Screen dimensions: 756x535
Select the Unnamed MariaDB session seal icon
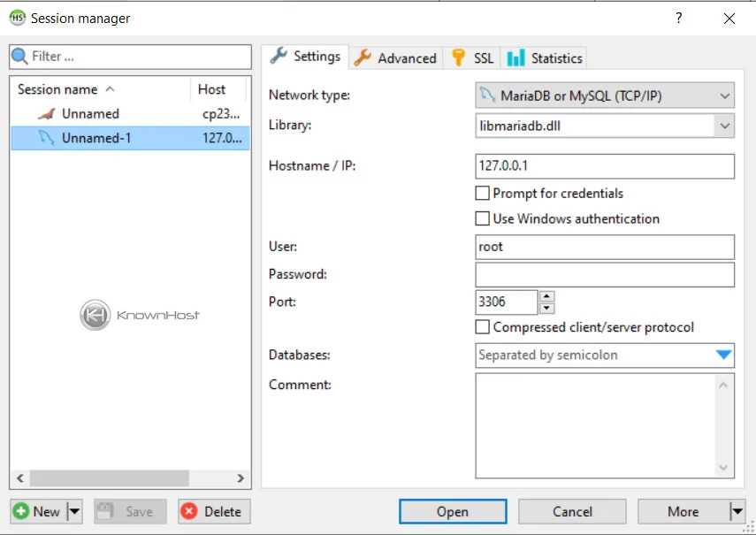pos(46,114)
